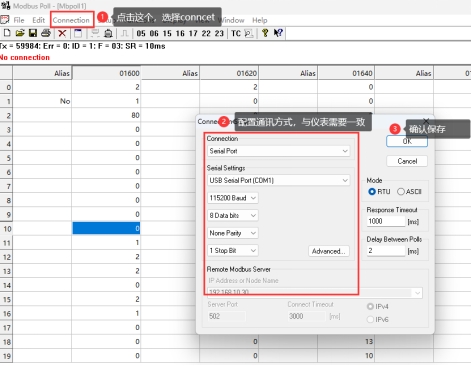Click the red No connection status text
The image size is (471, 366).
point(25,57)
